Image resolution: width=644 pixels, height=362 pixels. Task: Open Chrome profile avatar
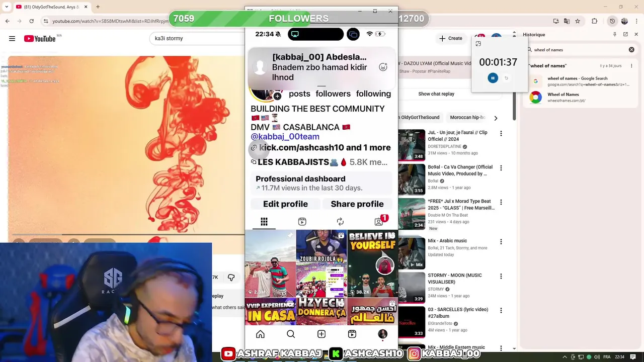tap(624, 21)
